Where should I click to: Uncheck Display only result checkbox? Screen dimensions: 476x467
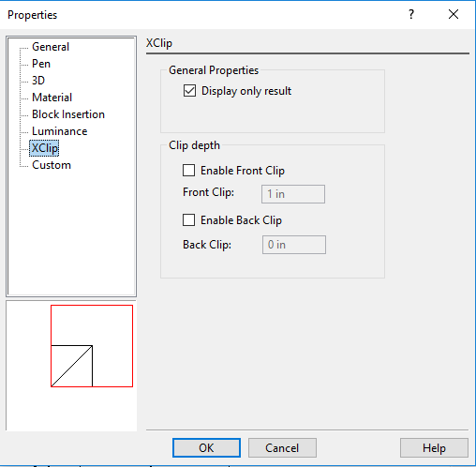coord(189,91)
